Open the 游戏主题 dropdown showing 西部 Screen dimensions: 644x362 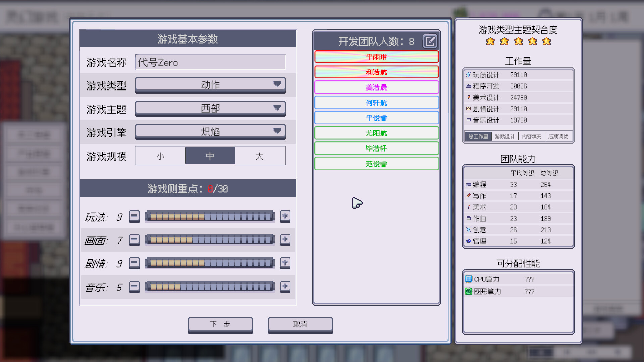pos(210,108)
